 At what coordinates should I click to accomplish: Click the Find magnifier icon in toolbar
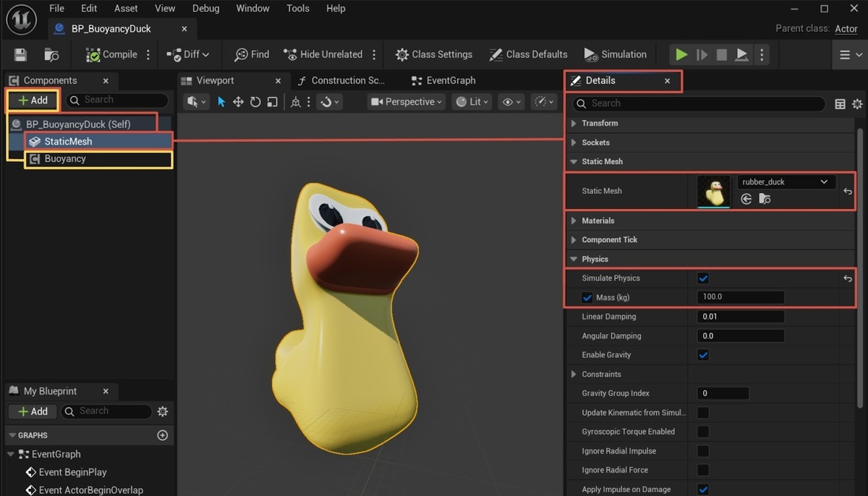coord(241,55)
